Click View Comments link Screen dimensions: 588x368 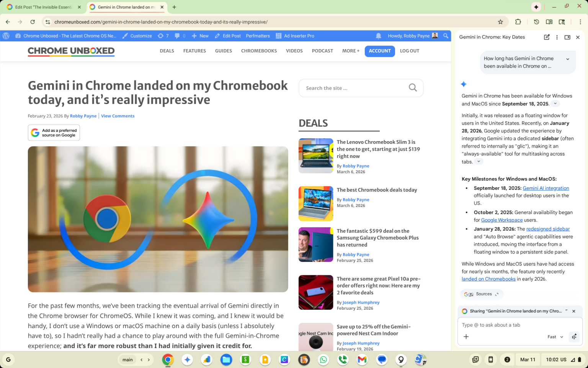coord(118,116)
